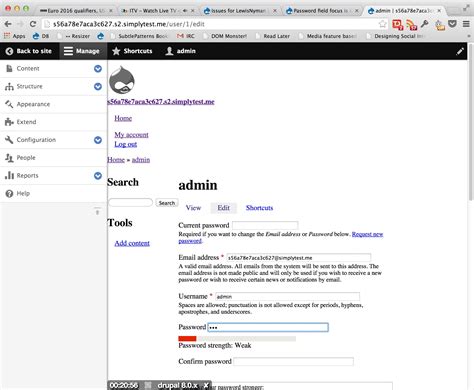This screenshot has width=474, height=390.
Task: Click Request new password link
Action: 367,234
